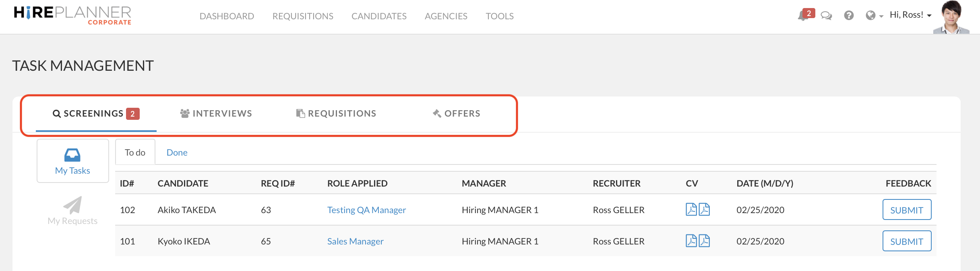Viewport: 980px width, 271px height.
Task: Submit feedback for Kyoko IKEDA
Action: tap(906, 241)
